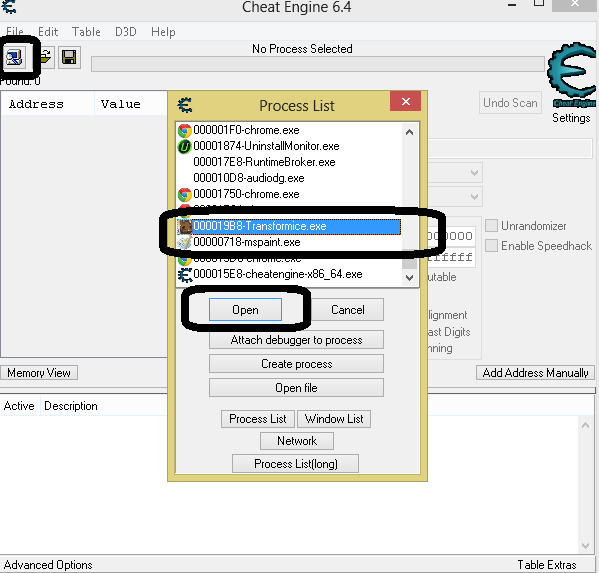599x573 pixels.
Task: Toggle the Enable Speedhack checkbox
Action: [491, 246]
